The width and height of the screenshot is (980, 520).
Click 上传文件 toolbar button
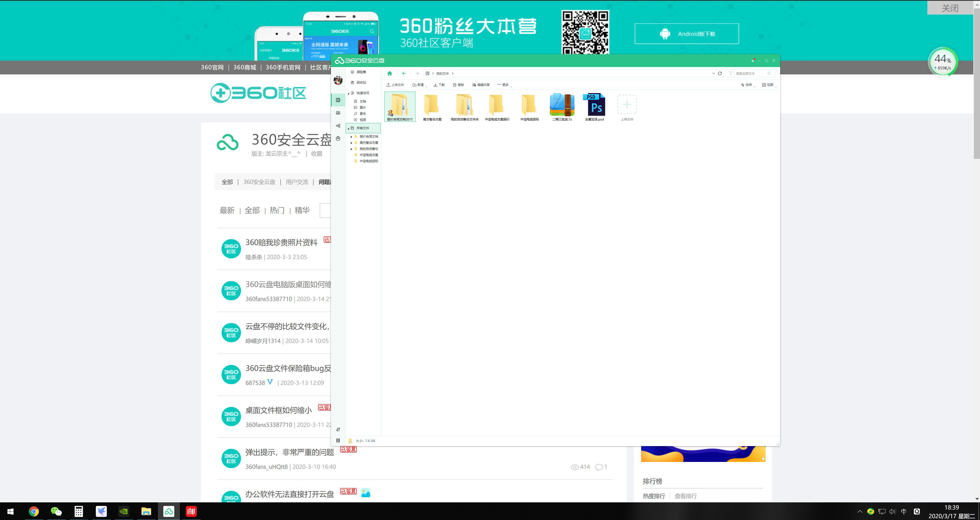[395, 85]
